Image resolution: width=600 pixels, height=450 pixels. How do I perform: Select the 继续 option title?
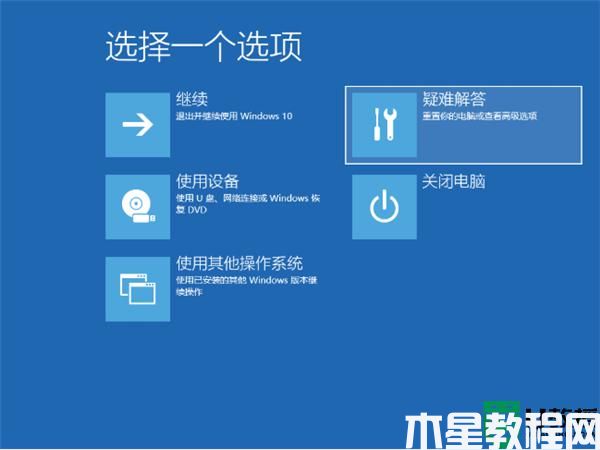(192, 99)
